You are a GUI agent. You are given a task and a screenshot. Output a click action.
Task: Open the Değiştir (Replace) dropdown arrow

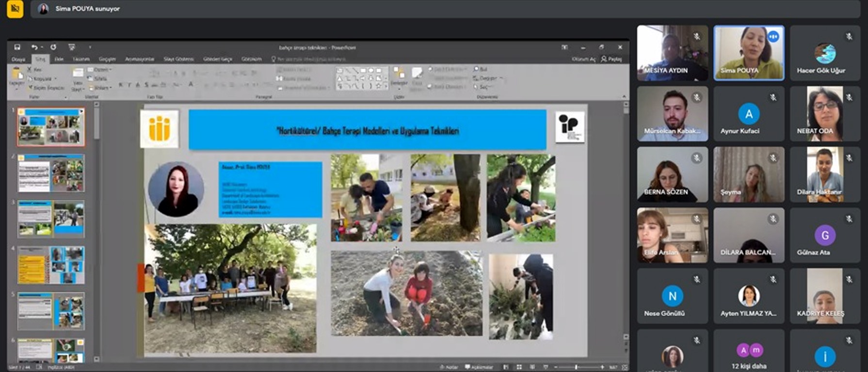coord(501,78)
